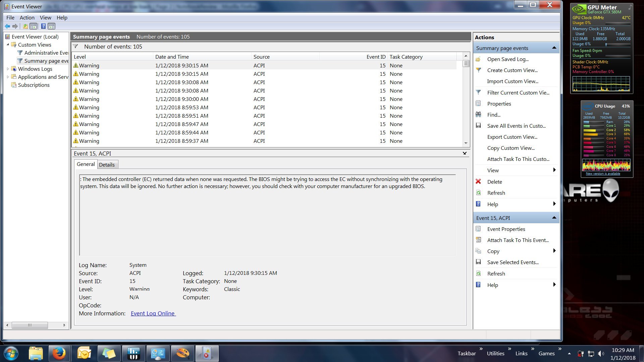Click the red Delete X icon
Screen dimensions: 644x362
478,182
